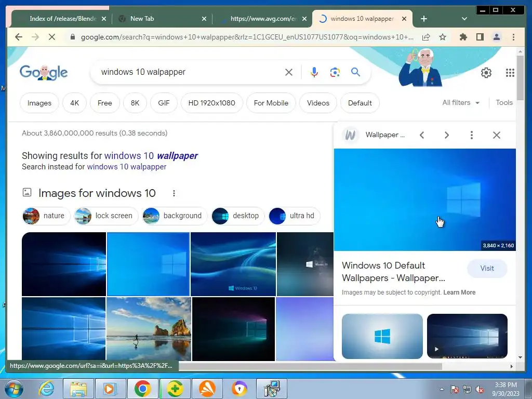Stop loading the page
Viewport: 532px width, 399px height.
click(x=52, y=37)
